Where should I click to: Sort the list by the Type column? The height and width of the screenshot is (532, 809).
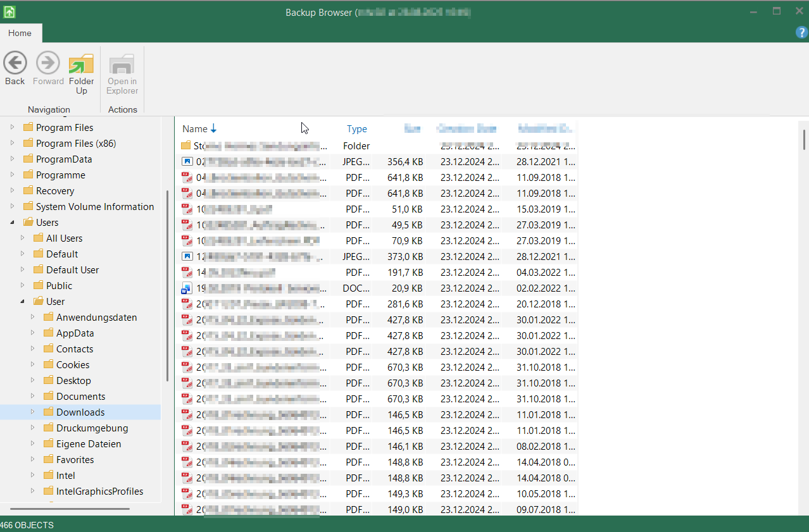[x=357, y=129]
